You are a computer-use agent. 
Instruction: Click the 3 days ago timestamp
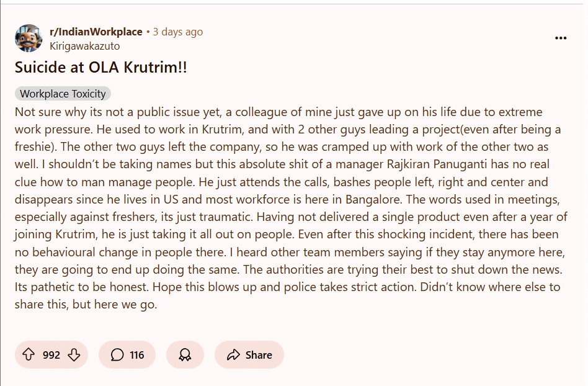pyautogui.click(x=177, y=31)
